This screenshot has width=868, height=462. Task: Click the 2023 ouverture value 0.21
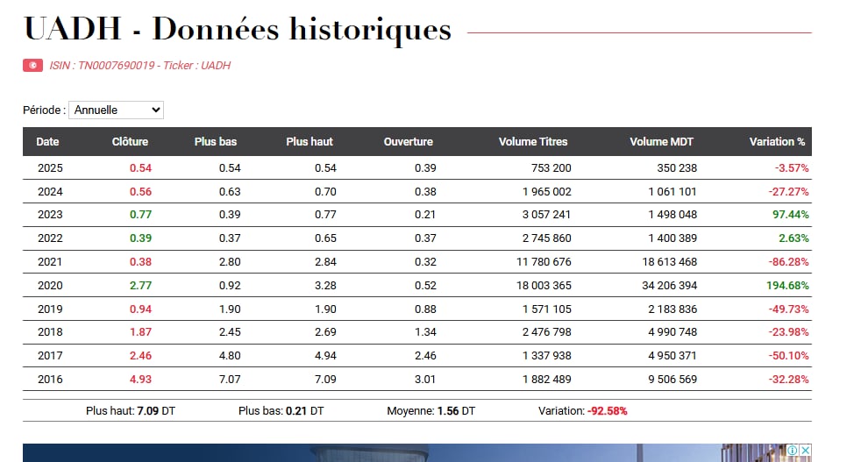tap(425, 215)
